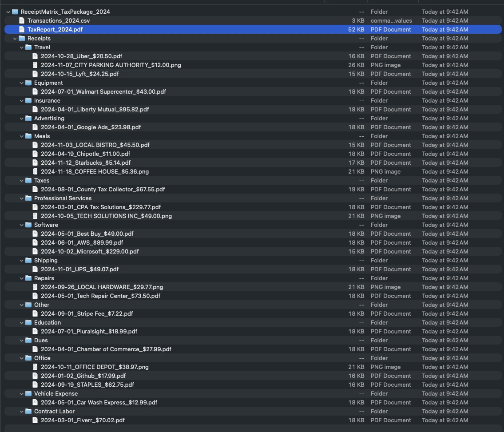Select the Liberty Mutual $95.82 receipt
This screenshot has height=432, width=504.
[95, 109]
